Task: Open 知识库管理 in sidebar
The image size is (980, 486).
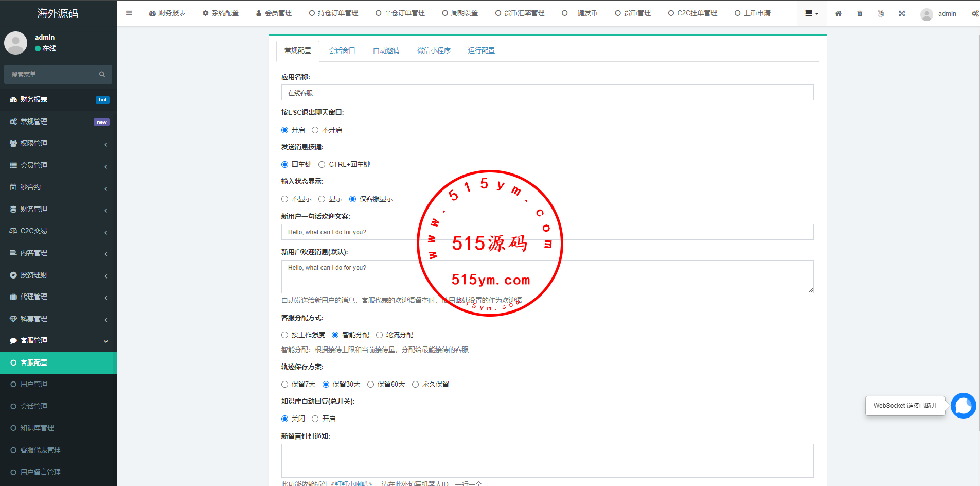Action: click(37, 428)
